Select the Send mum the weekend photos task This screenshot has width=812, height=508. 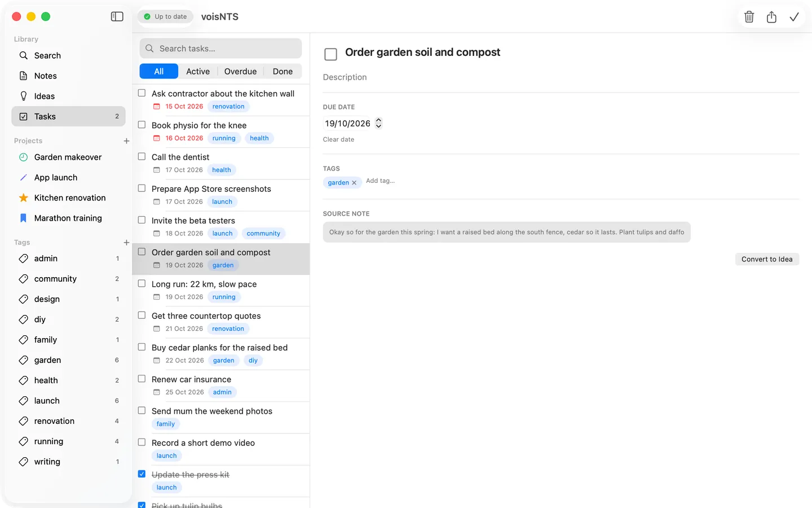click(221, 417)
